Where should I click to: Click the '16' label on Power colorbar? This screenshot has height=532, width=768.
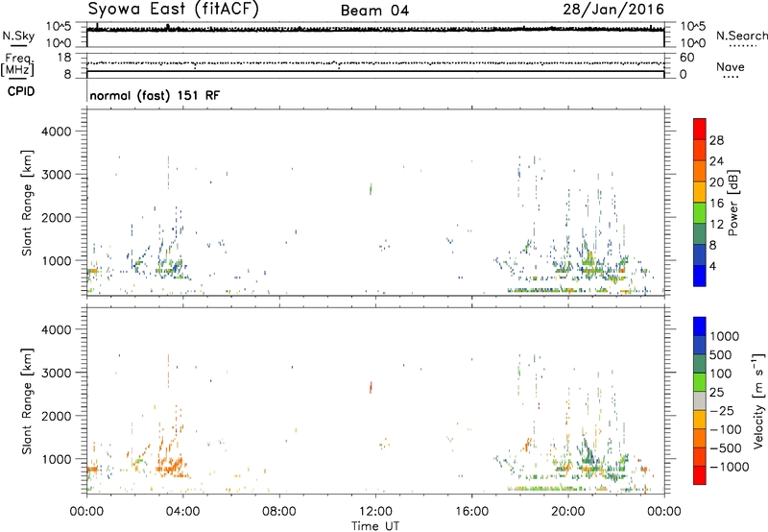click(x=716, y=204)
